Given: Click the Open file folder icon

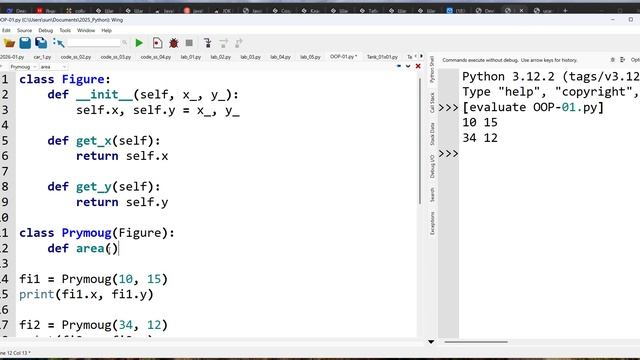Looking at the screenshot, I should pos(9,43).
